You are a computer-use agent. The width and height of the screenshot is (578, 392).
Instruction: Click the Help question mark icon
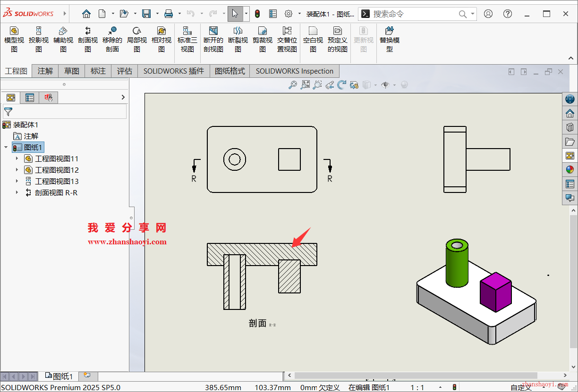(x=508, y=14)
